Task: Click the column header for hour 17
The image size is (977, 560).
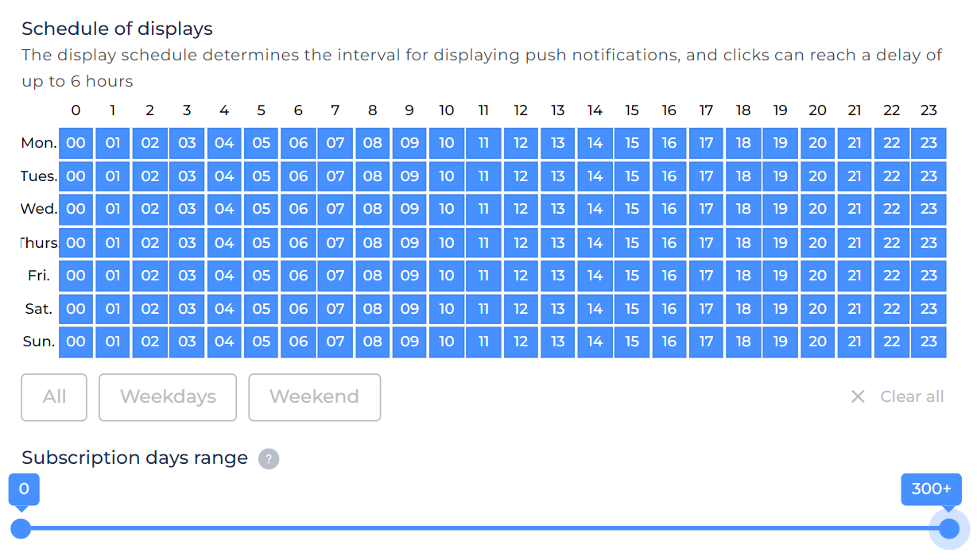Action: pos(706,110)
